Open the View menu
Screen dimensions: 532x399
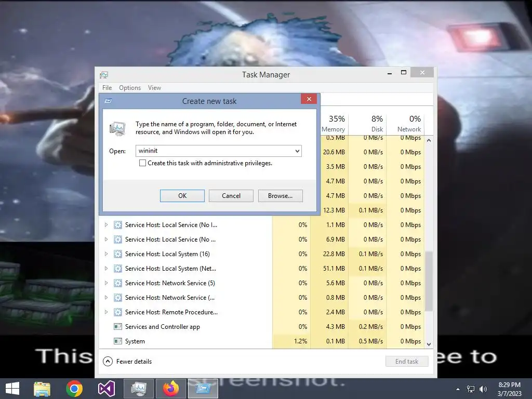[x=154, y=87]
